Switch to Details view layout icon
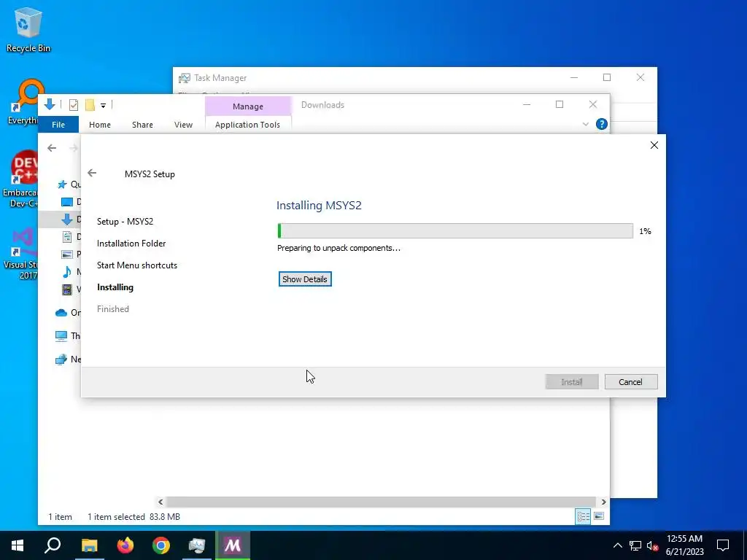The width and height of the screenshot is (747, 560). click(583, 517)
